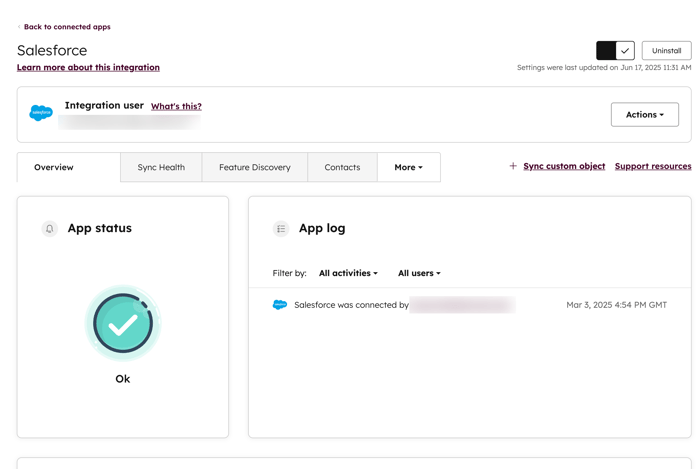Screen dimensions: 700x469
Task: Open the Support resources link
Action: 653,166
